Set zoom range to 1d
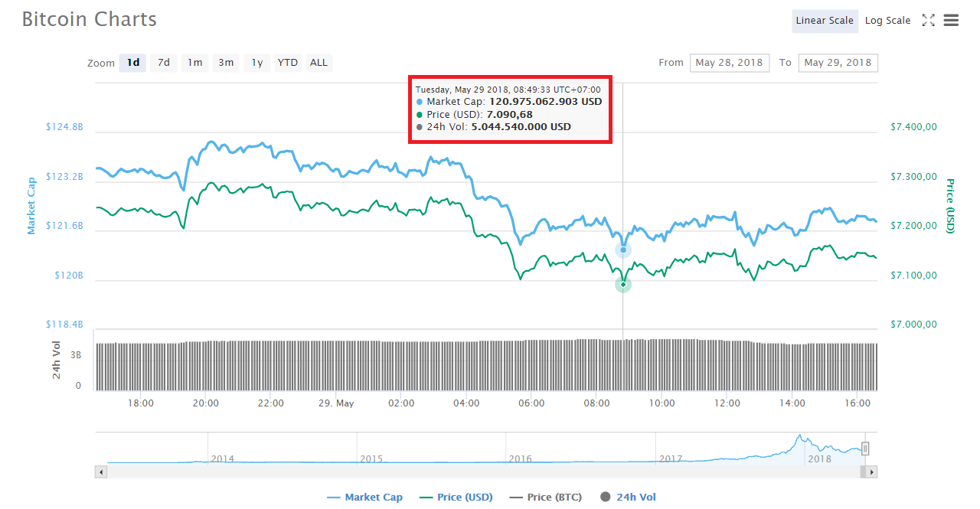 133,63
